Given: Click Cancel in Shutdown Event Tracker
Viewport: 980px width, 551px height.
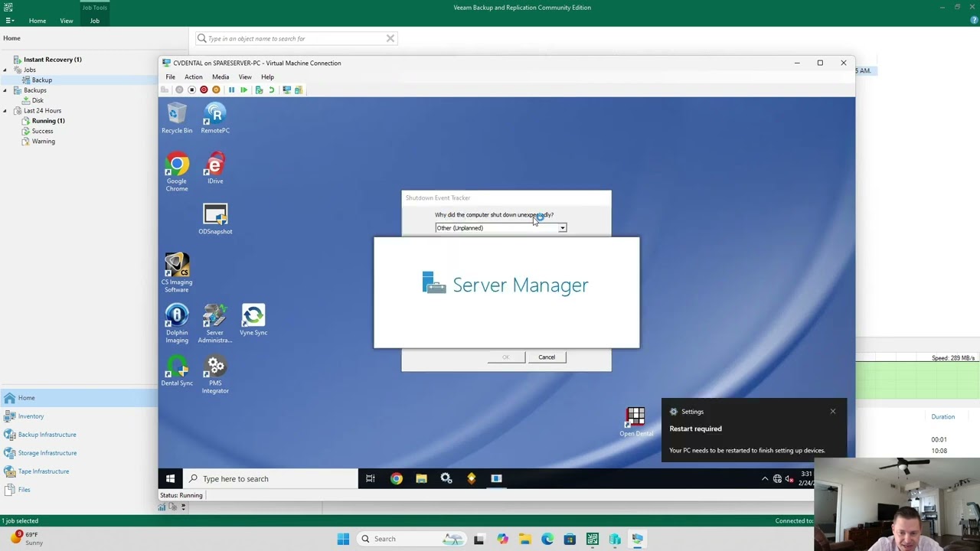Looking at the screenshot, I should [x=547, y=357].
